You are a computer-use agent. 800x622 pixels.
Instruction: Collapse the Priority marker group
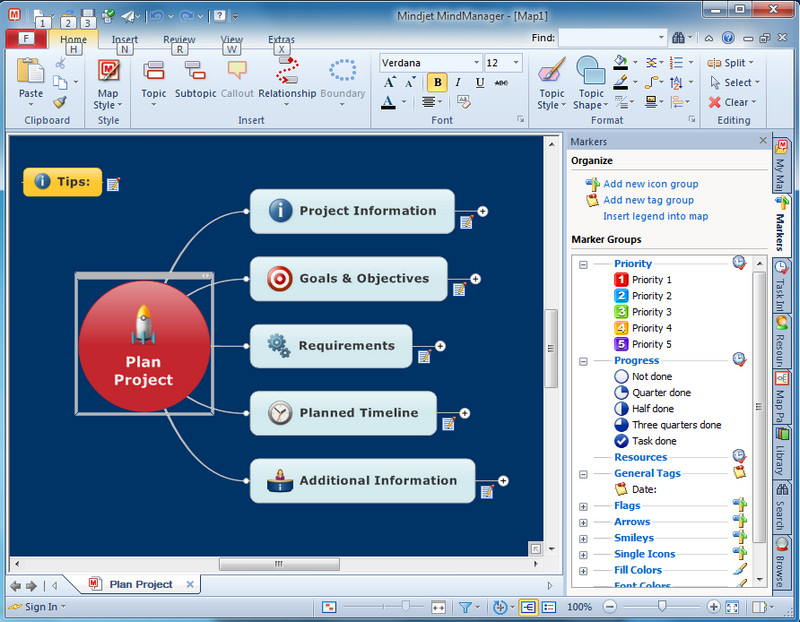point(583,264)
